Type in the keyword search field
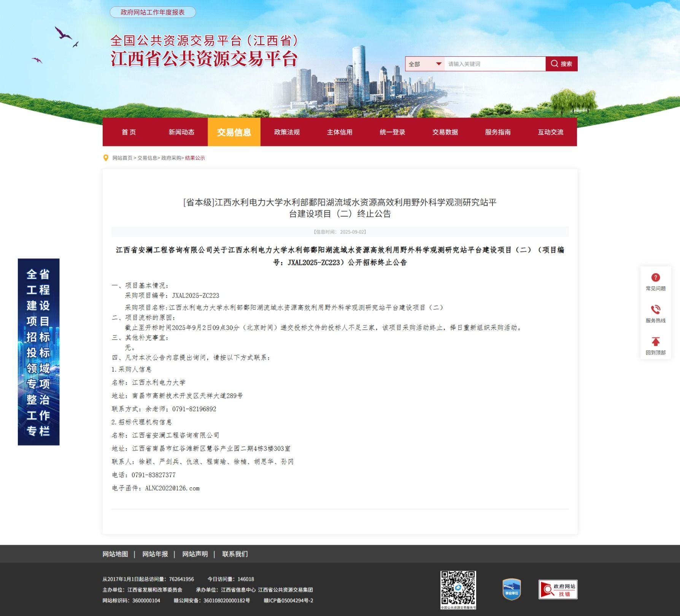This screenshot has width=680, height=616. point(494,64)
